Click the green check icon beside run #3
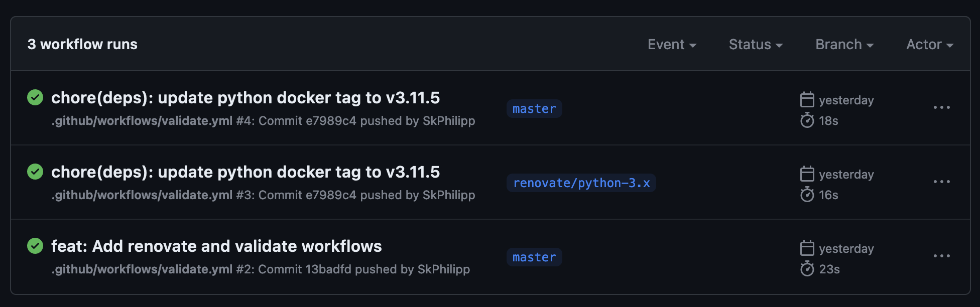980x307 pixels. point(34,172)
